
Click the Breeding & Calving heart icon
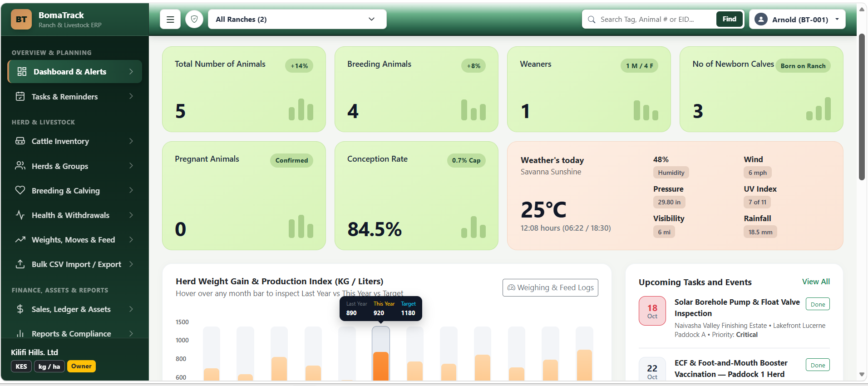[x=20, y=190]
